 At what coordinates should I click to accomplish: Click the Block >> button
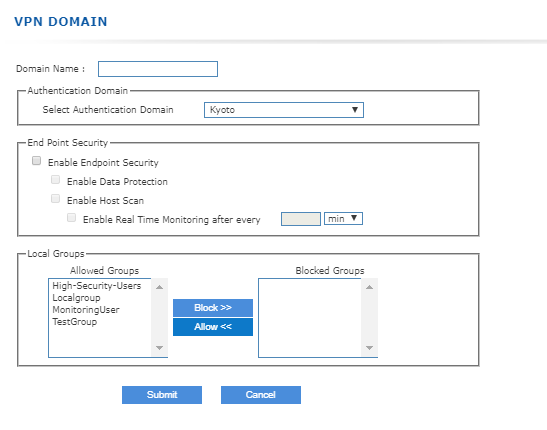(213, 308)
